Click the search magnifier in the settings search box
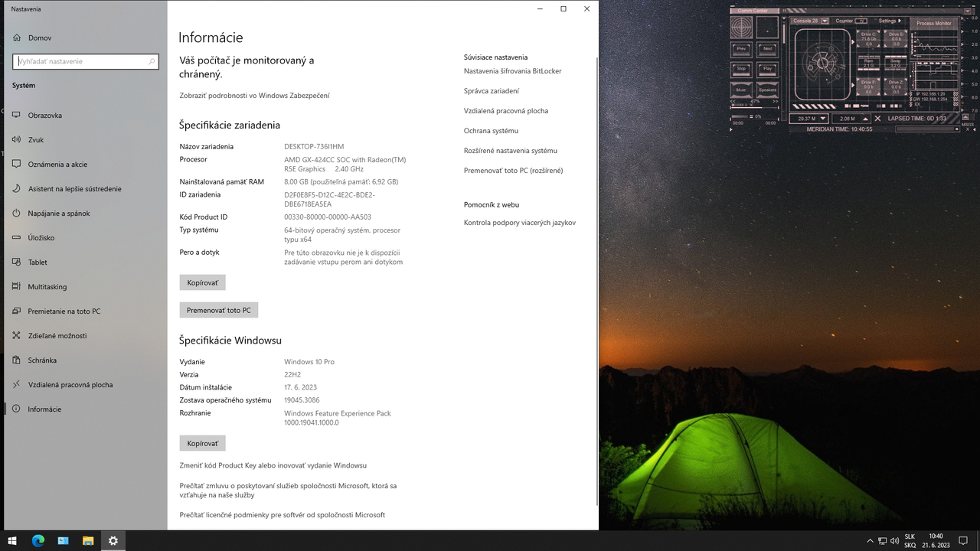 152,61
